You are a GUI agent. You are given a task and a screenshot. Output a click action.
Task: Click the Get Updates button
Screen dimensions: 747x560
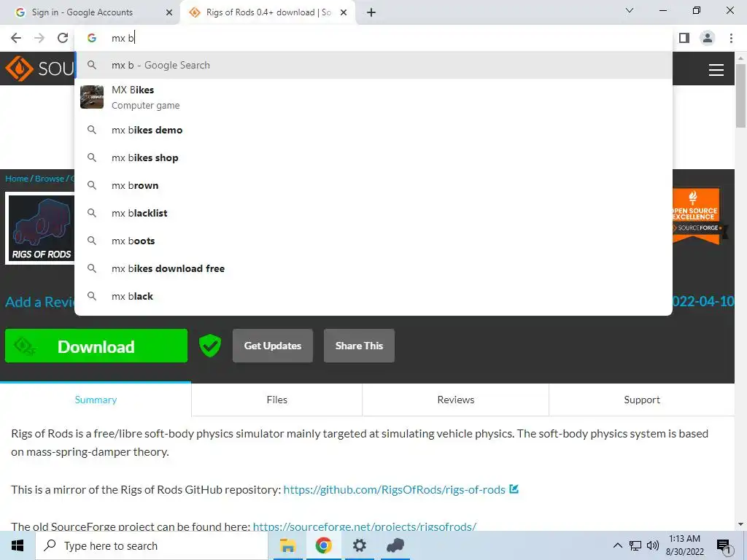(x=273, y=346)
